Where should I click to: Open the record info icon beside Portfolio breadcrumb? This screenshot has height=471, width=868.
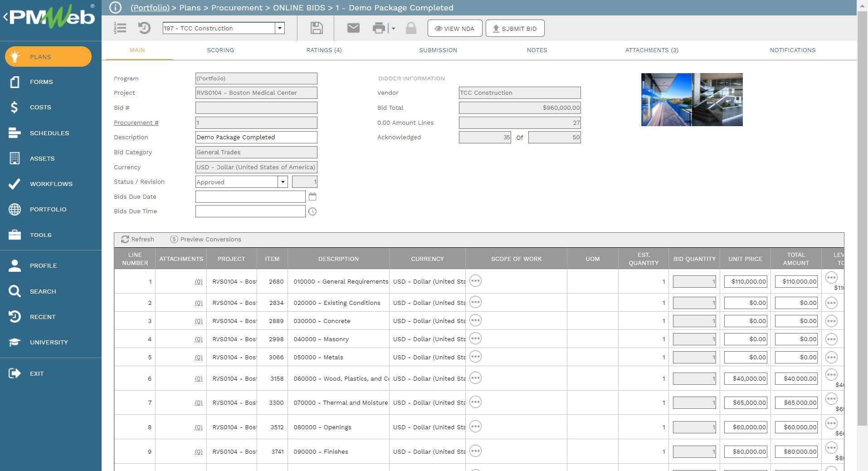[x=116, y=8]
